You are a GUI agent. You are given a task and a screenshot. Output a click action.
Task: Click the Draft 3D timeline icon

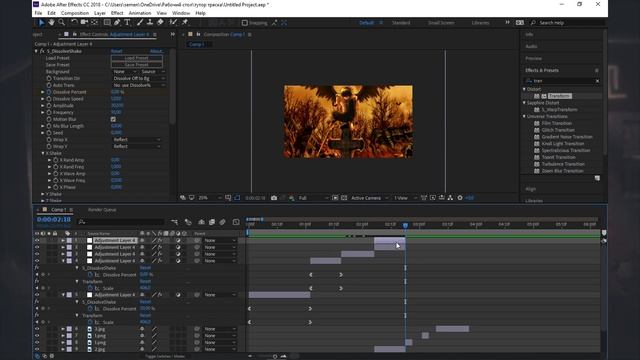(188, 222)
